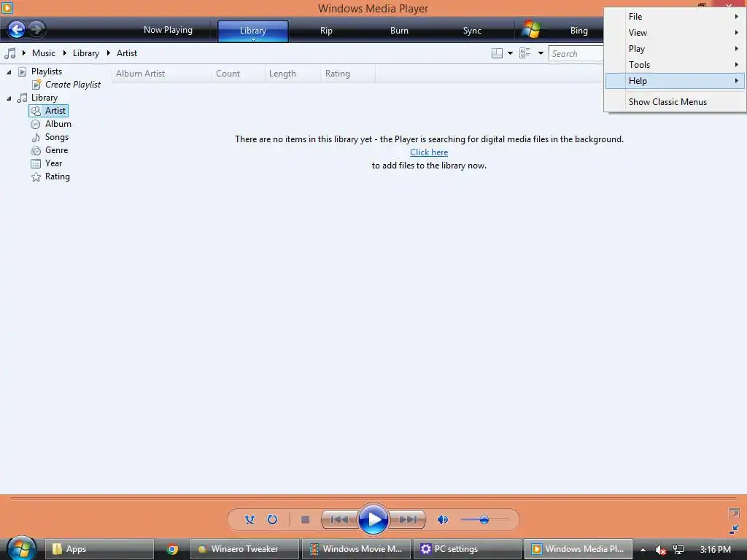
Task: Open the View Options dropdown arrow
Action: tap(541, 53)
